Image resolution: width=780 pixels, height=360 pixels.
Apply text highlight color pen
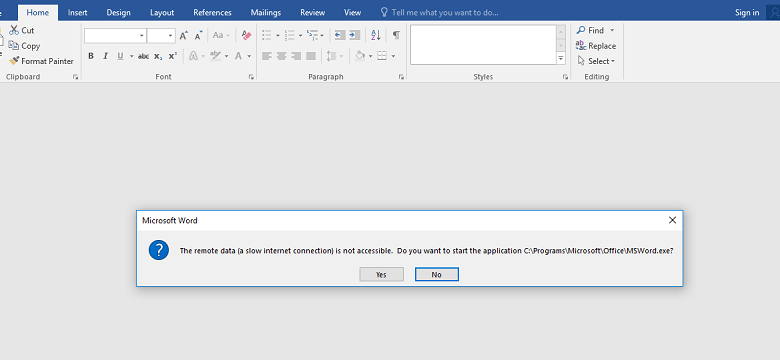coord(215,56)
